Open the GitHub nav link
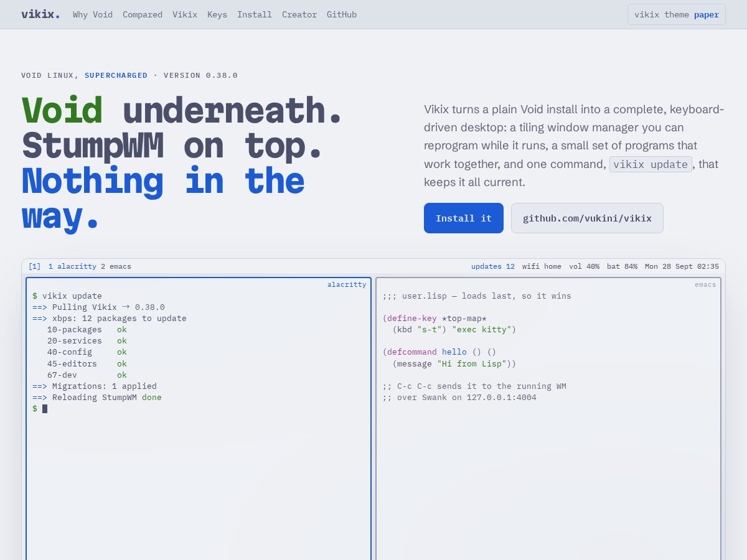 [342, 14]
